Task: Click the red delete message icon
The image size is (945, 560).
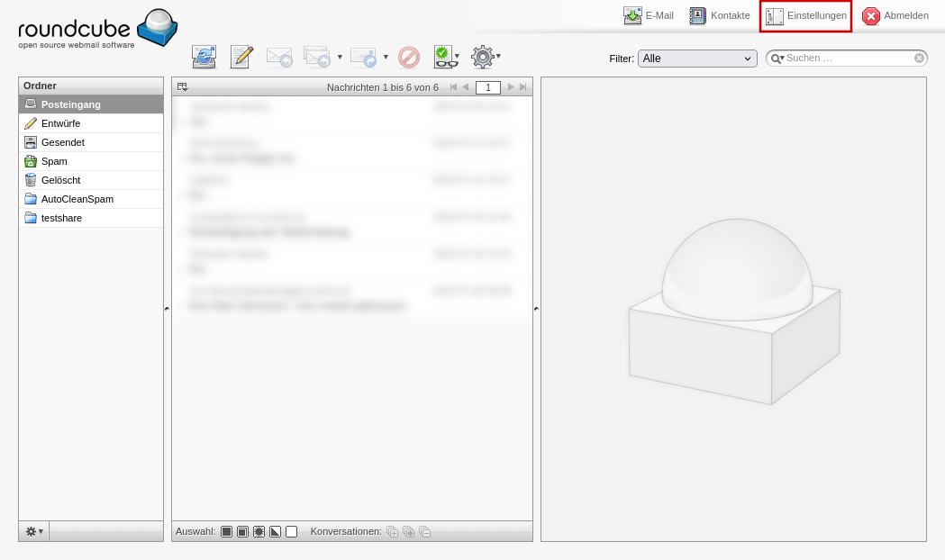Action: (409, 57)
